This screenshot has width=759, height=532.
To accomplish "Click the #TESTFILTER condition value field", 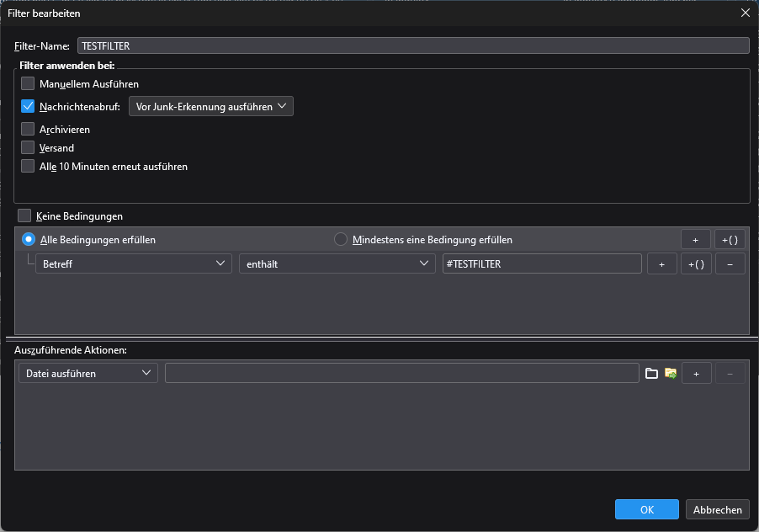I will (541, 263).
